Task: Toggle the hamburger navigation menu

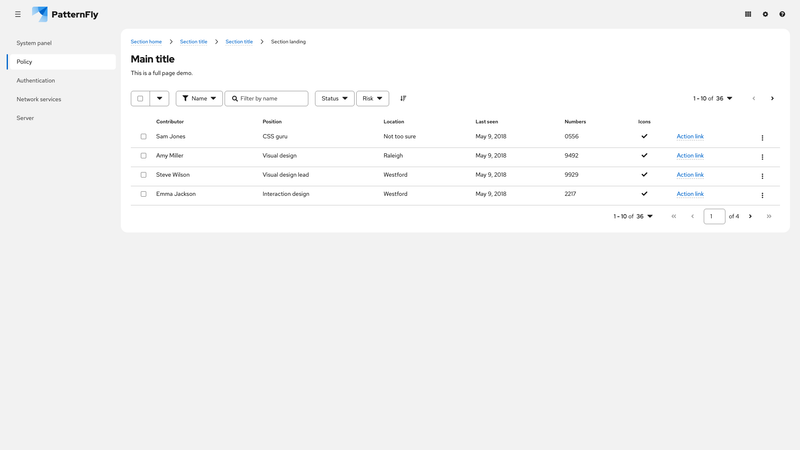Action: [x=18, y=14]
